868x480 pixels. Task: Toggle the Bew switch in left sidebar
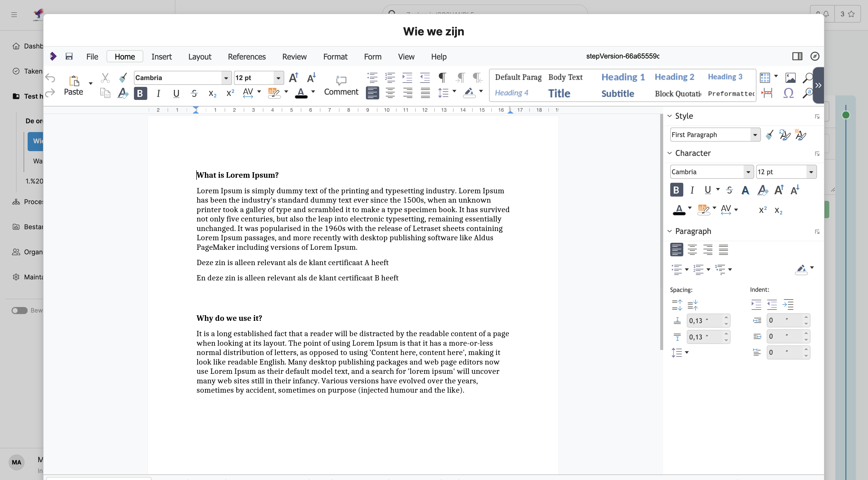click(x=20, y=310)
